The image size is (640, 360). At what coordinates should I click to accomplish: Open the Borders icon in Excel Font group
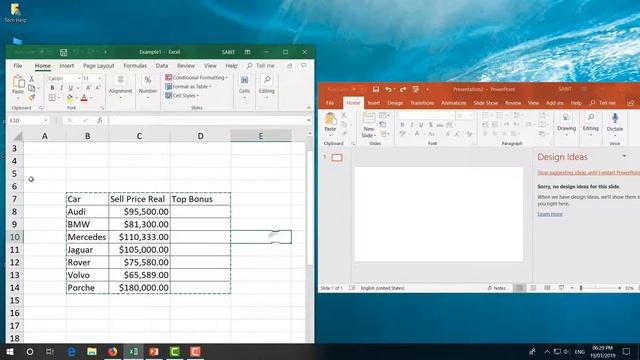[52, 98]
